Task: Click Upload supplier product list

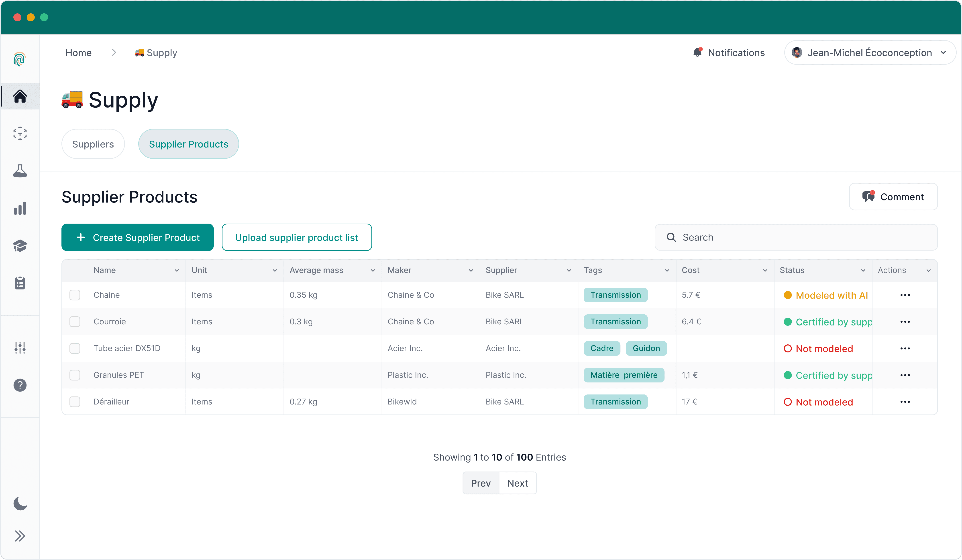Action: [x=297, y=237]
